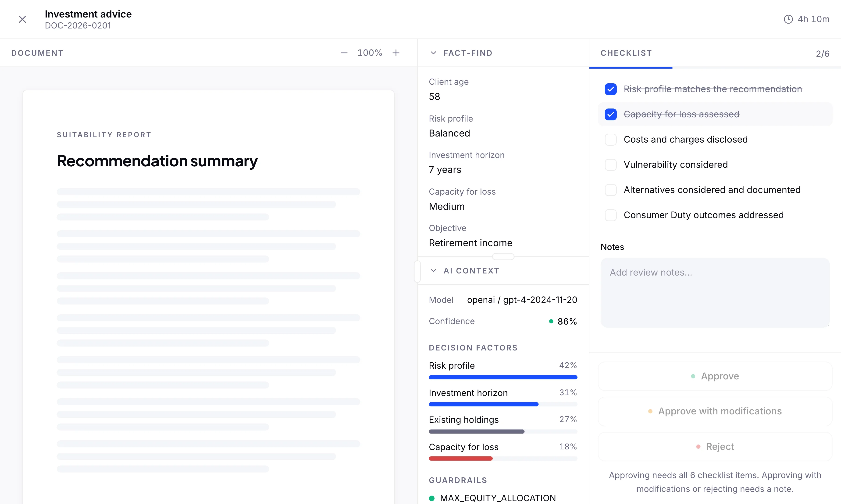
Task: Click the Reject button
Action: (715, 447)
